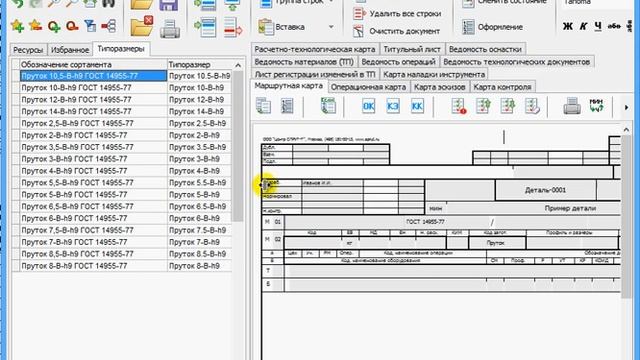Click the funnel filter icon in the toolbar
640x360 pixels.
pos(90,26)
